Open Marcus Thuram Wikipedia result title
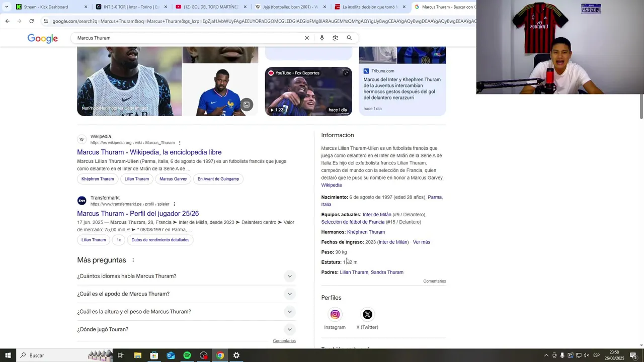This screenshot has width=644, height=362. 149,152
